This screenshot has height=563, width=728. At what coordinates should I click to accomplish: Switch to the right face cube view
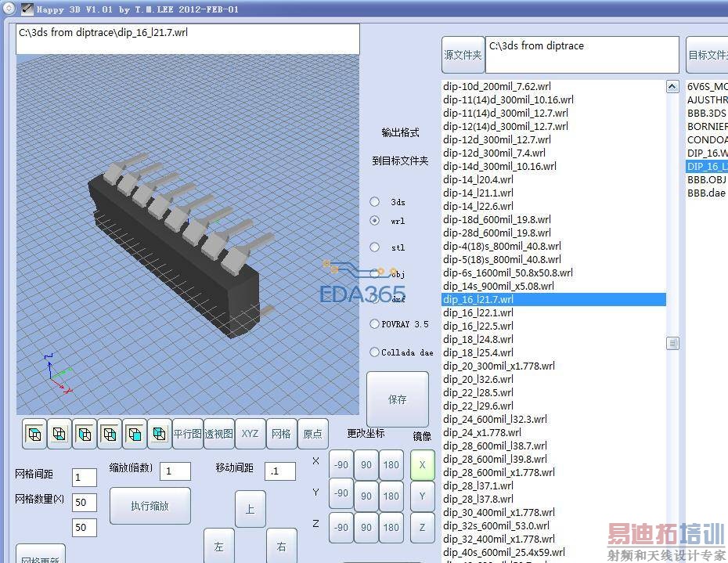click(x=110, y=434)
